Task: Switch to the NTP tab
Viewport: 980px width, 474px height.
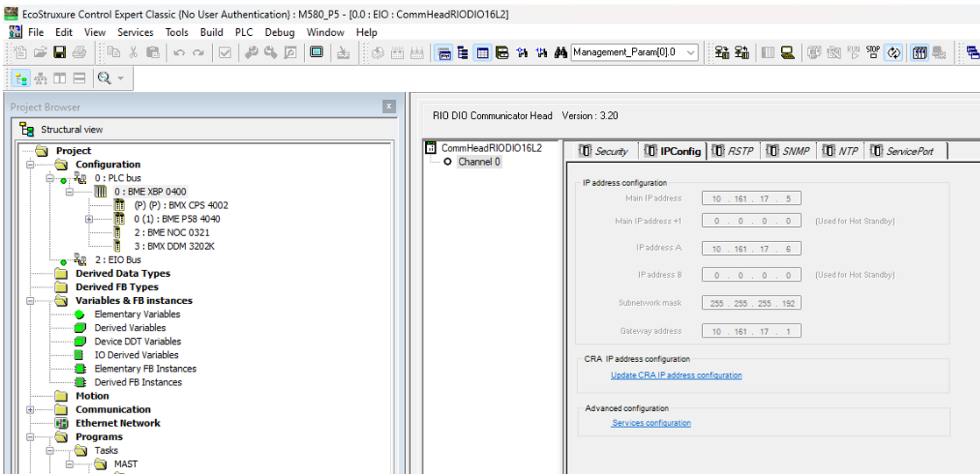Action: coord(840,151)
